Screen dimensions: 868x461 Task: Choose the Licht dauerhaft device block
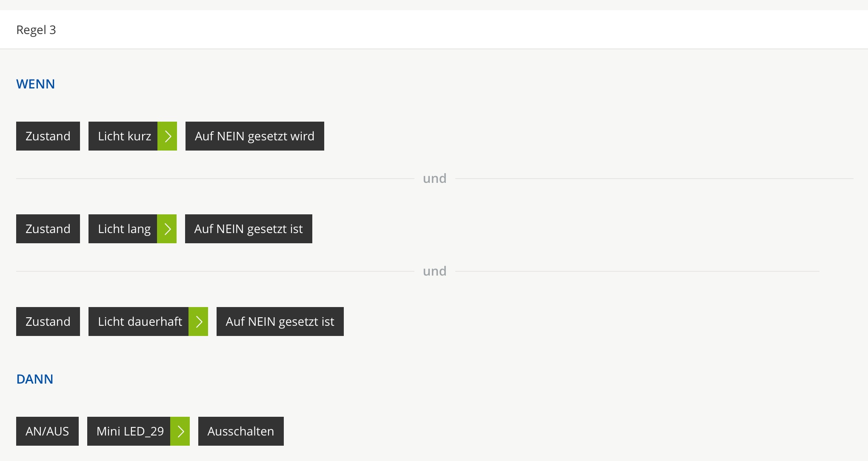139,322
